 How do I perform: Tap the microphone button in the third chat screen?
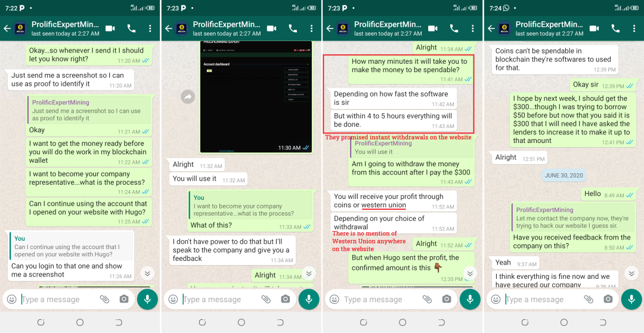click(x=470, y=300)
